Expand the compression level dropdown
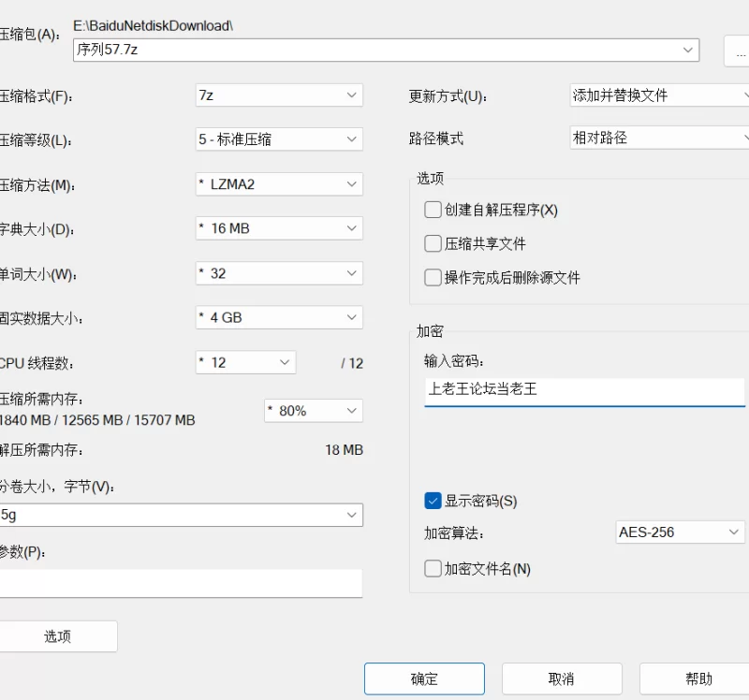 279,139
